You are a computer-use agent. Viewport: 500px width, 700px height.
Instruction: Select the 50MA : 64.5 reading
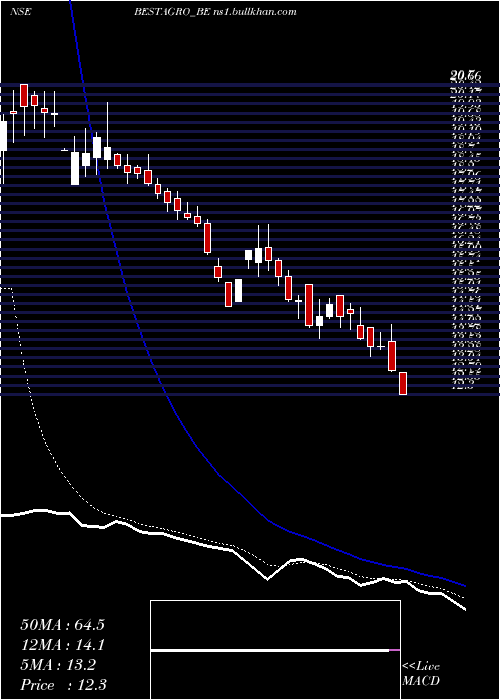(62, 625)
